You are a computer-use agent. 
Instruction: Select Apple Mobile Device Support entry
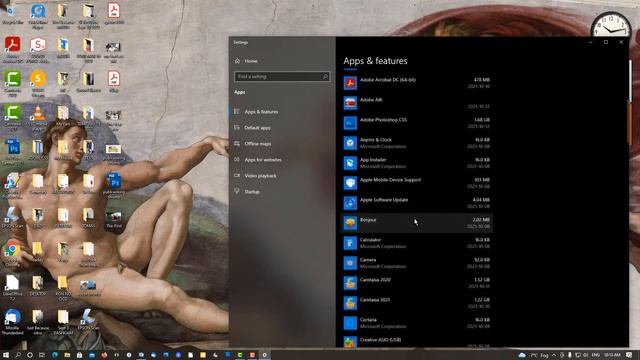[x=416, y=183]
